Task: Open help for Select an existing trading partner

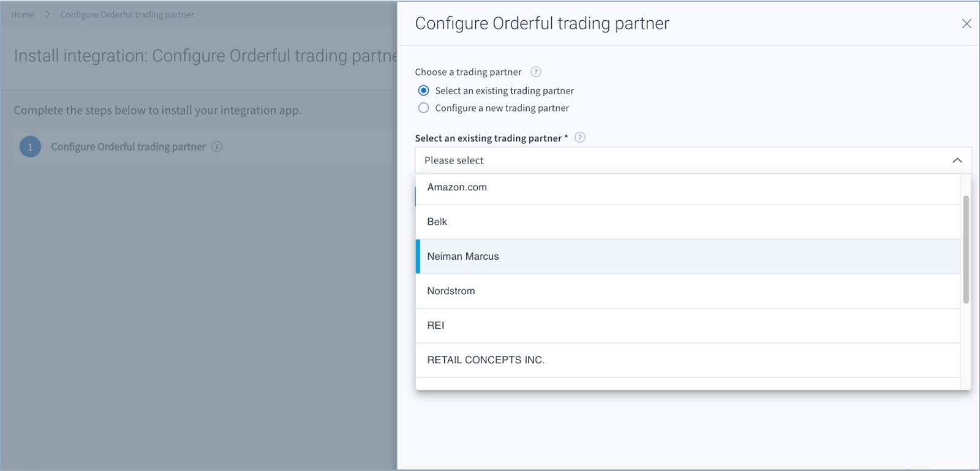Action: tap(580, 138)
